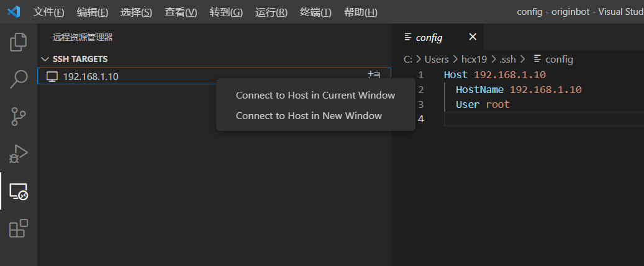Choose Connect to Host in New Window
The image size is (644, 266).
[309, 116]
